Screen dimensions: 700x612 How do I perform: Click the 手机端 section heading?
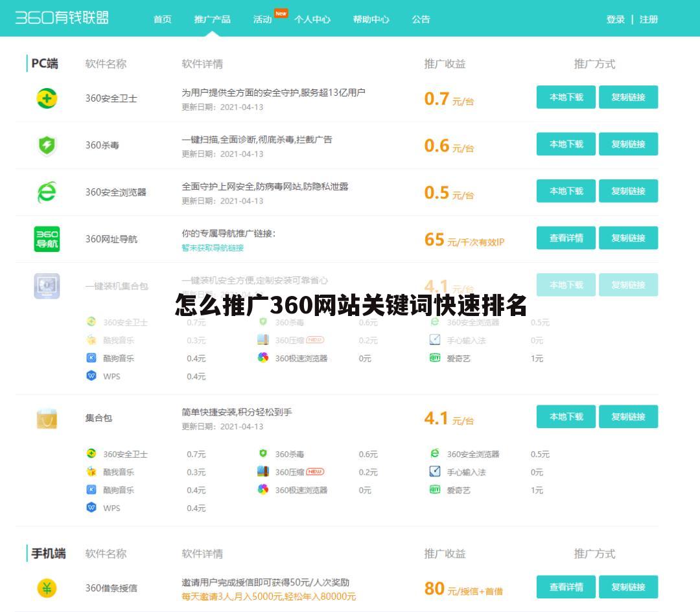[x=48, y=553]
